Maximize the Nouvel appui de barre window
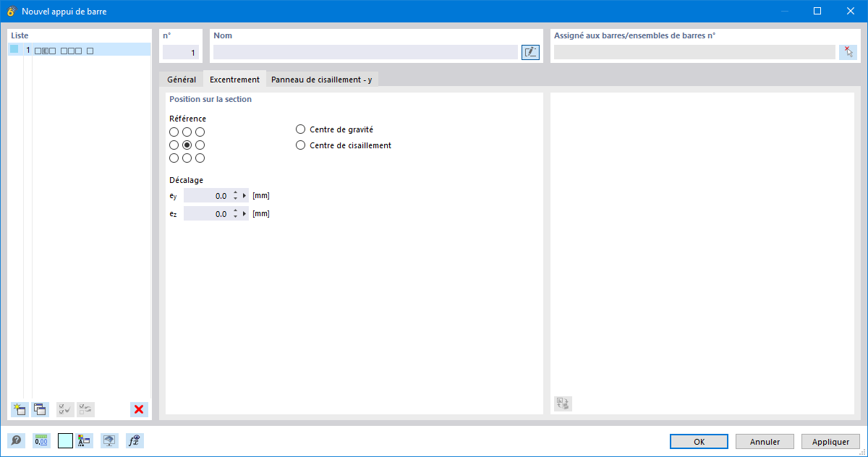 pyautogui.click(x=817, y=11)
